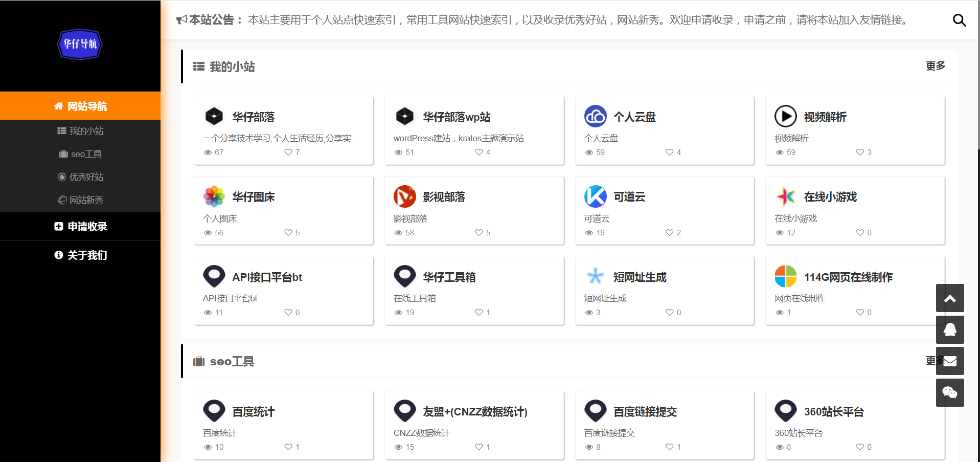Viewport: 980px width, 462px height.
Task: Click the 影视部落 red icon
Action: click(x=405, y=196)
